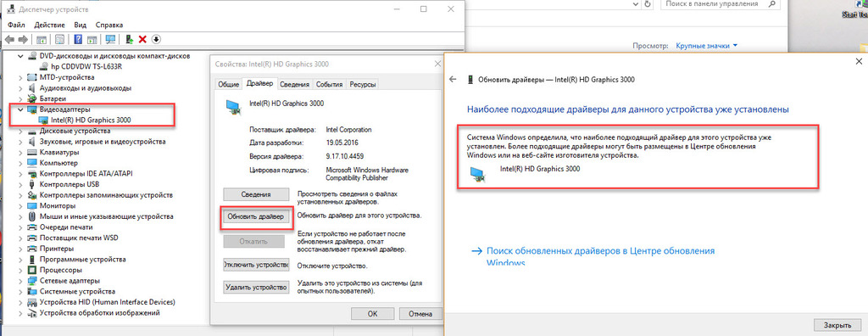Open the Действие menu
The width and height of the screenshot is (868, 336).
tap(50, 25)
